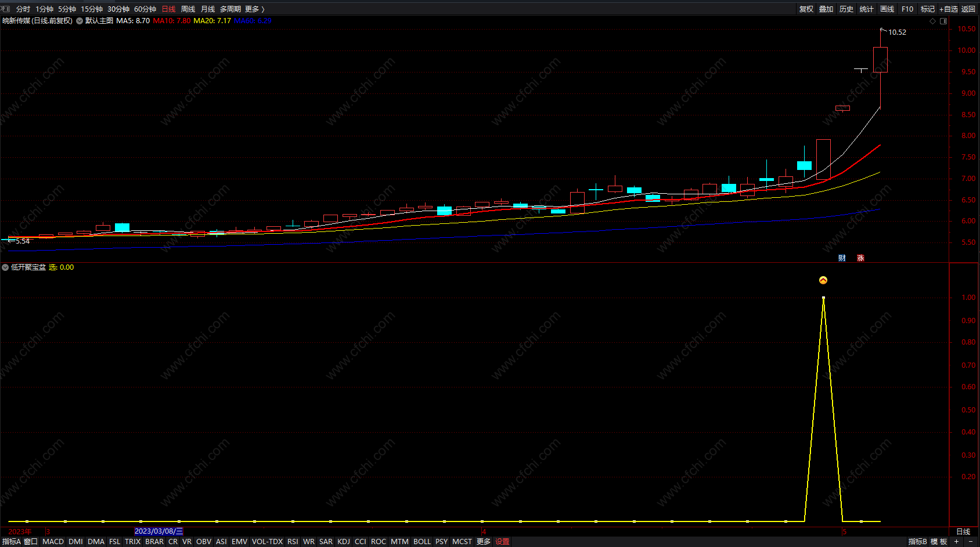Click the red 涨 marker icon

(x=860, y=258)
